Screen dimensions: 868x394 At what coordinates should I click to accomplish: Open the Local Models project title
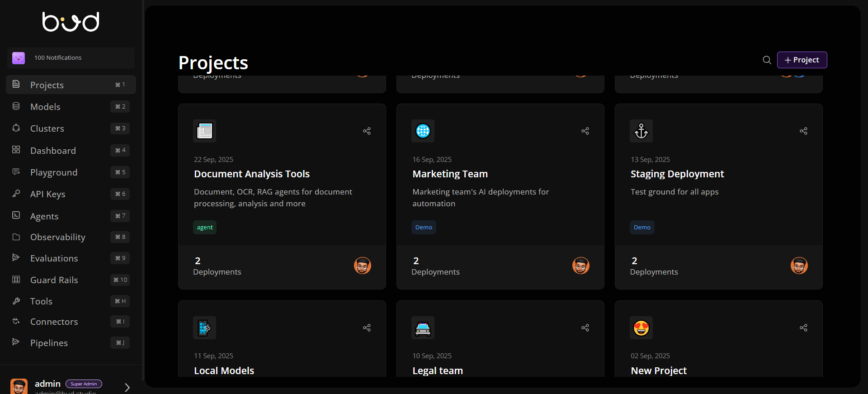(224, 370)
